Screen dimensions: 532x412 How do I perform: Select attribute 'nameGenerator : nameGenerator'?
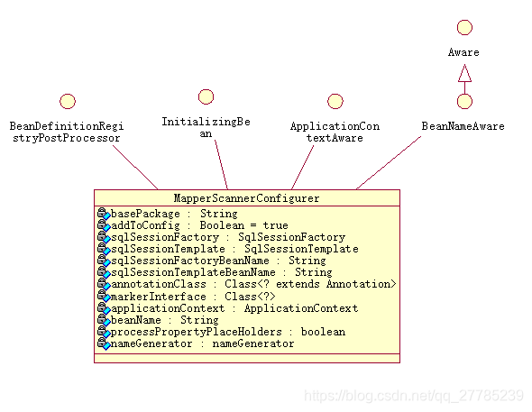pos(203,343)
